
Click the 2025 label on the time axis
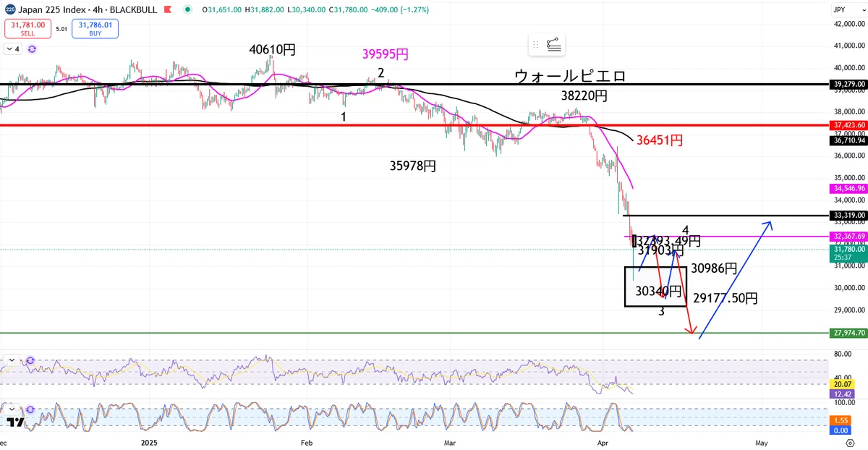click(x=150, y=442)
